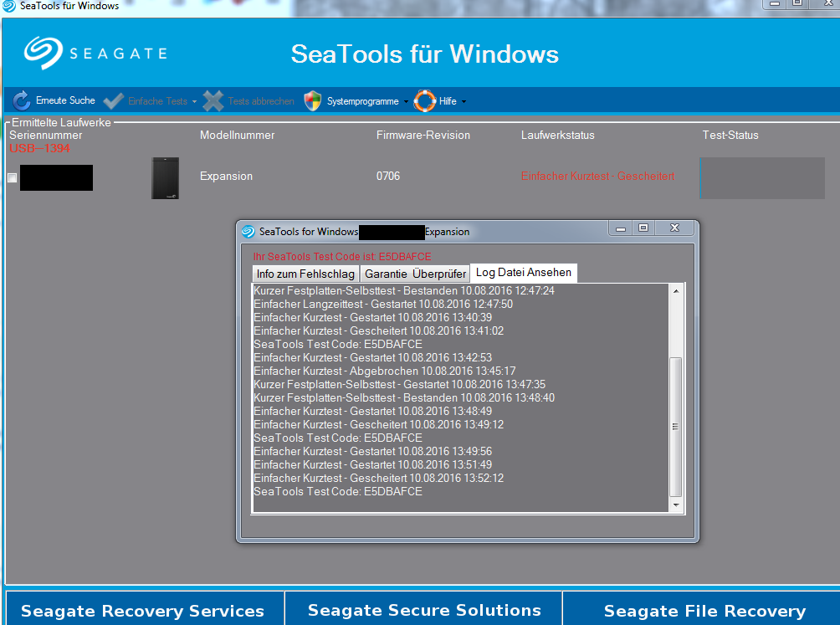Open the Einfache Tests dropdown arrow

click(x=194, y=102)
